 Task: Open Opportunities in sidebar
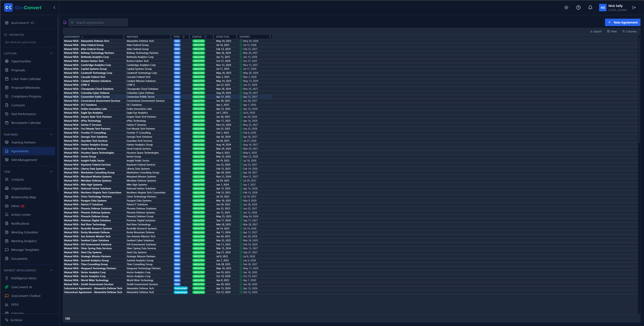[28, 61]
